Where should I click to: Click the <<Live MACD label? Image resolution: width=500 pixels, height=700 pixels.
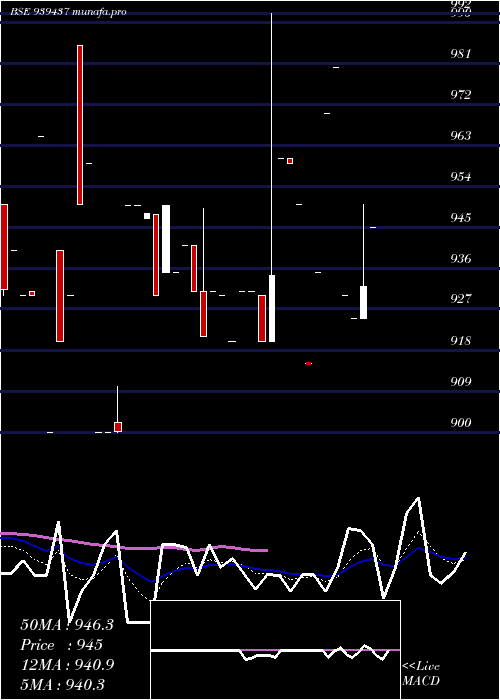pyautogui.click(x=421, y=673)
